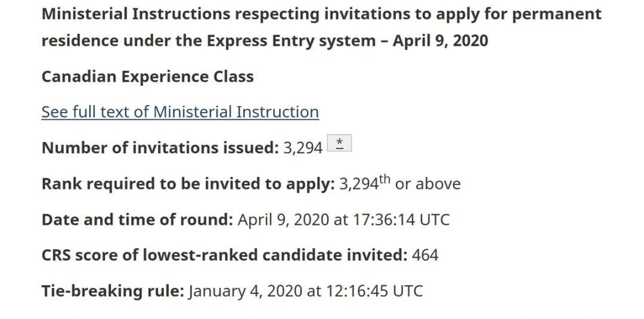Click the Express Entry system words in the heading
Viewport: 644px width, 319px height.
(291, 41)
